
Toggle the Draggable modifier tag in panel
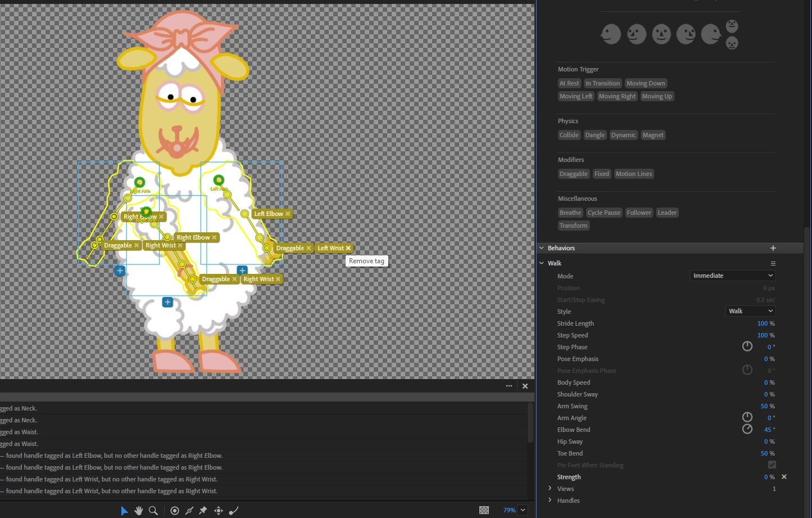click(x=574, y=174)
